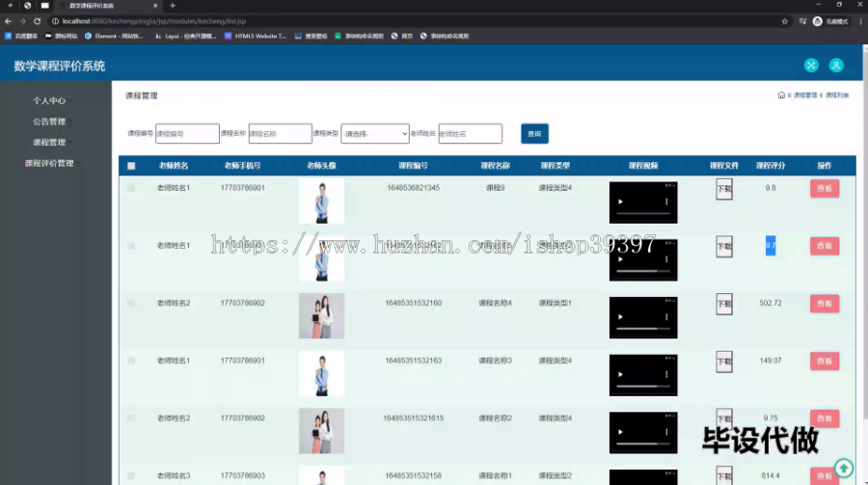Open the Element bookmark

pos(114,36)
